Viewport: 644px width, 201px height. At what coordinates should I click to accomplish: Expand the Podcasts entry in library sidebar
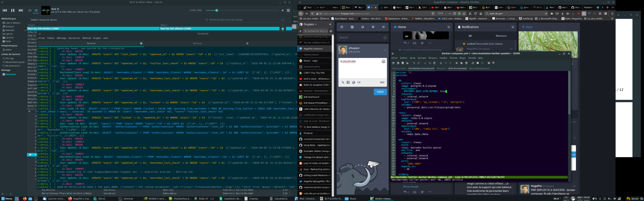coord(25,30)
